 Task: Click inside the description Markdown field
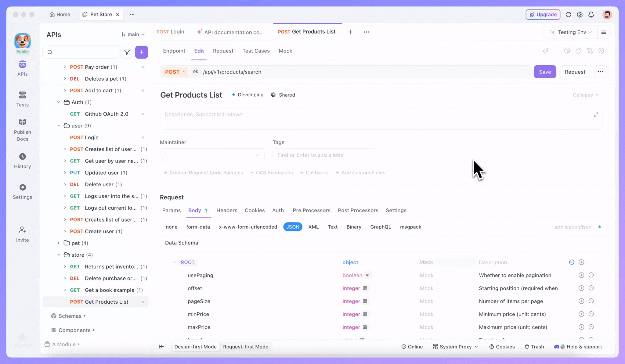(305, 118)
